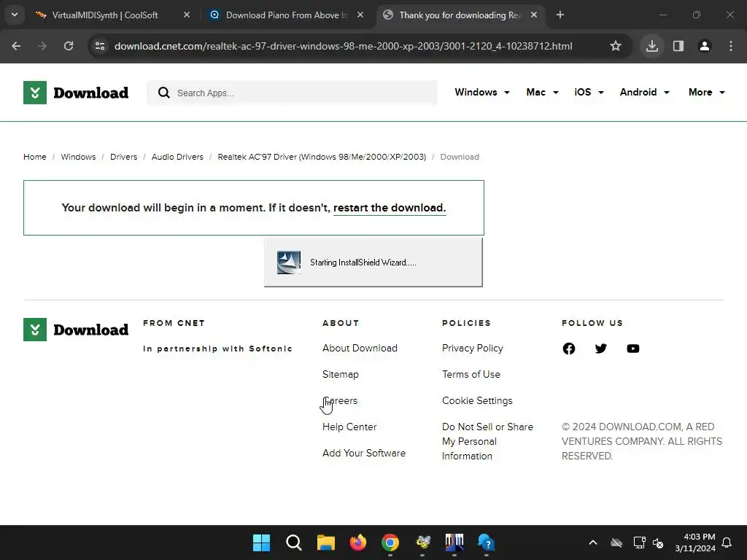Close the VirtualMIDISynth tab
Image resolution: width=747 pixels, height=560 pixels.
[x=187, y=15]
